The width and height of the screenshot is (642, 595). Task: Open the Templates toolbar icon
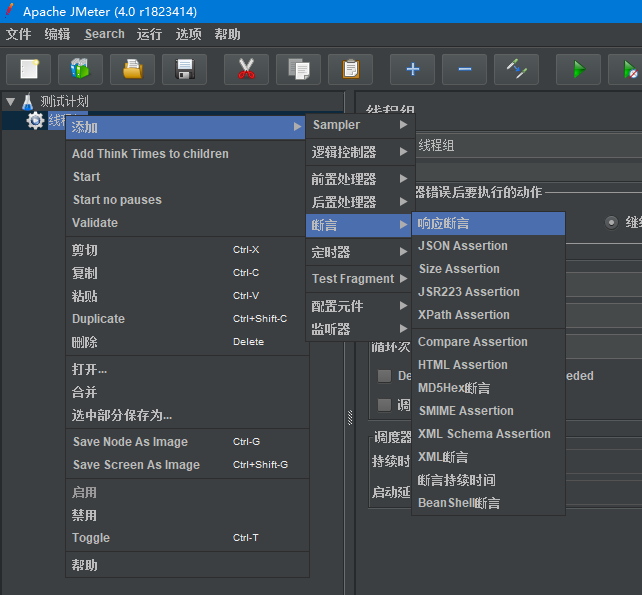pyautogui.click(x=80, y=69)
